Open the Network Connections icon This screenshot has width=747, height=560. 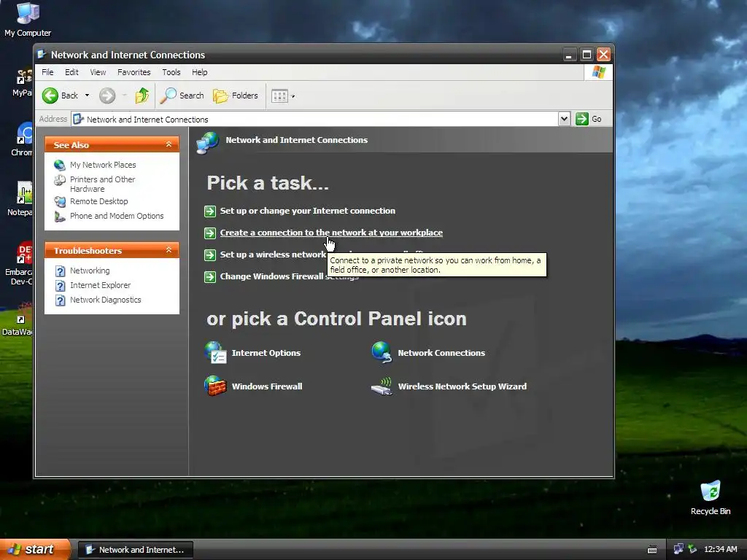click(x=382, y=353)
